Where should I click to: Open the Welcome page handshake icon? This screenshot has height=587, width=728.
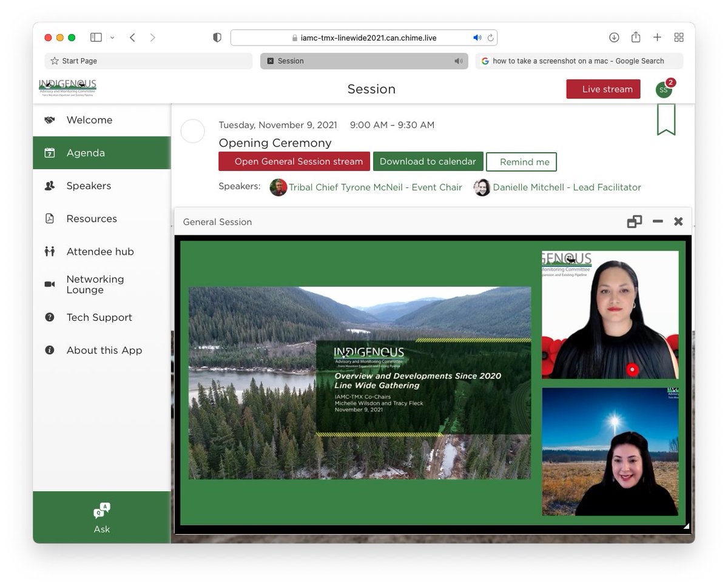click(x=50, y=120)
